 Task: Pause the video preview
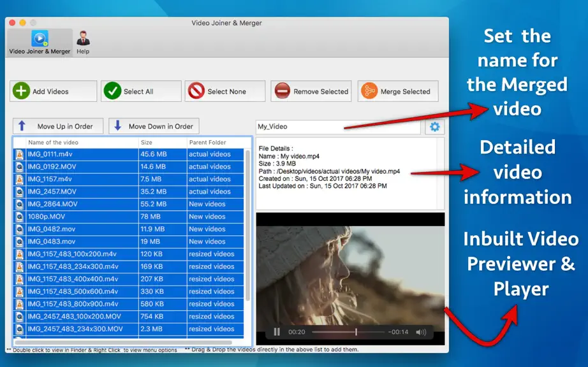coord(277,332)
